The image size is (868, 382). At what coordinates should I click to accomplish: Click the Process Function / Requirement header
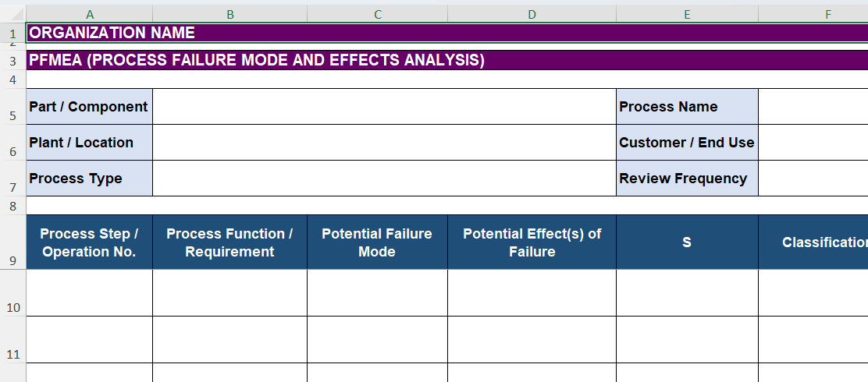(x=229, y=242)
